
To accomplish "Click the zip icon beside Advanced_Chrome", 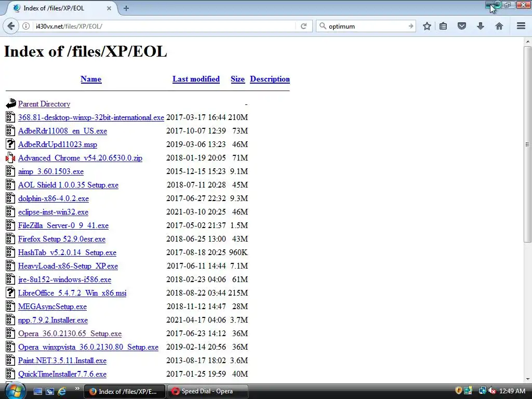I will (10, 158).
